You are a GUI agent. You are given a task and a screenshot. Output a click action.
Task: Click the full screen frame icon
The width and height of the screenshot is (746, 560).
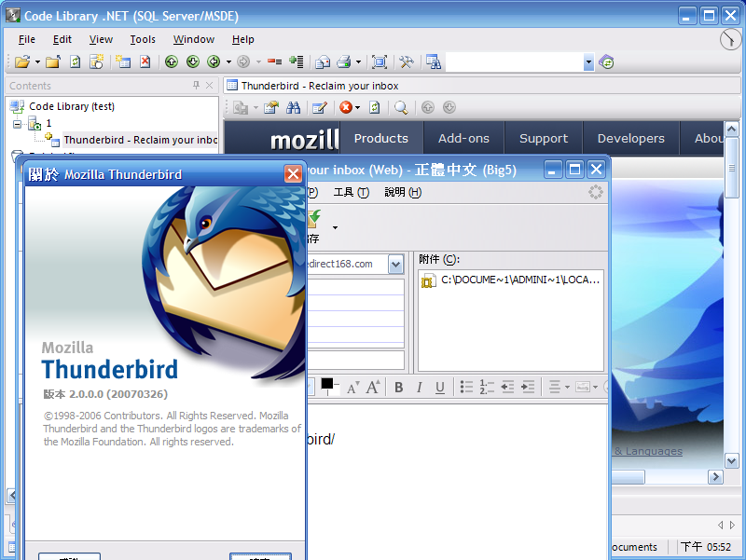click(380, 61)
